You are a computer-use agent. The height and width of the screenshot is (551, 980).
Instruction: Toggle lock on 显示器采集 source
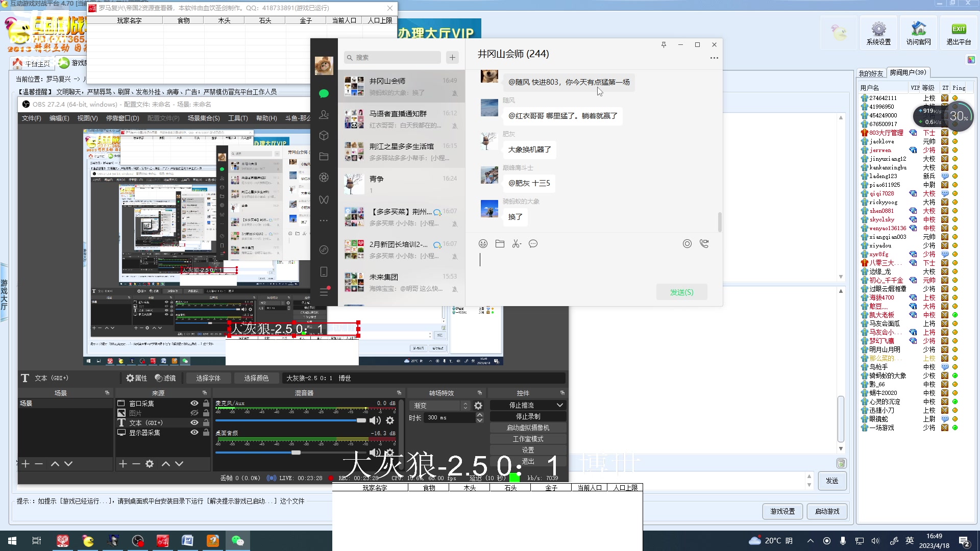[x=206, y=433]
